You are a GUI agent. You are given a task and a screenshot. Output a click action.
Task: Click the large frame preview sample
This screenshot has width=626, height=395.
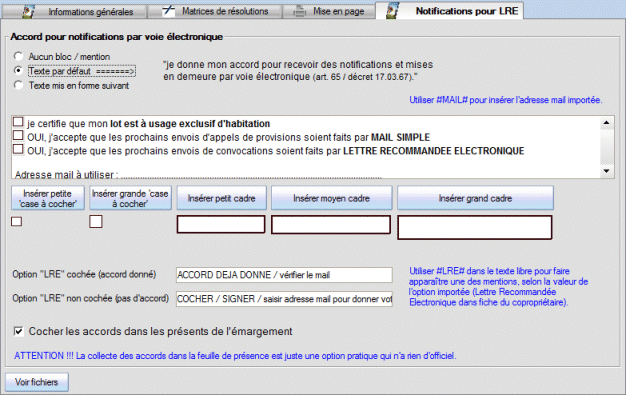click(x=475, y=227)
